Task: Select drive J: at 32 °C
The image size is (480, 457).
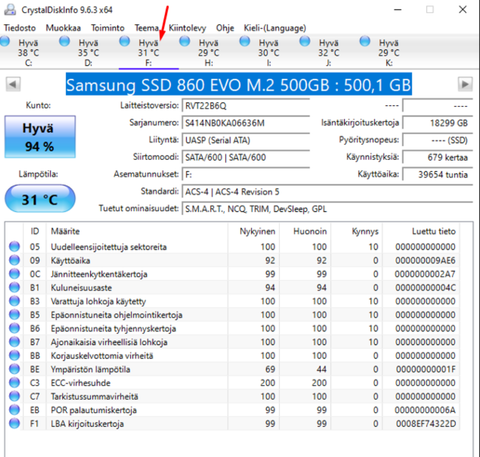Action: pos(329,52)
